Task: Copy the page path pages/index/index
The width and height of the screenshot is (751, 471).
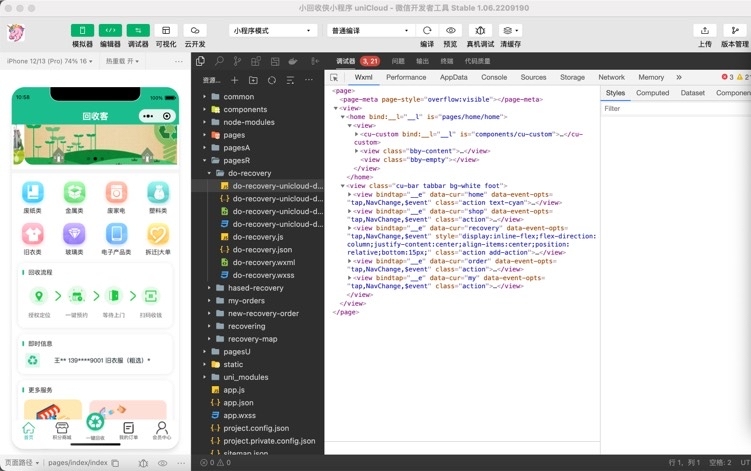Action: tap(115, 463)
